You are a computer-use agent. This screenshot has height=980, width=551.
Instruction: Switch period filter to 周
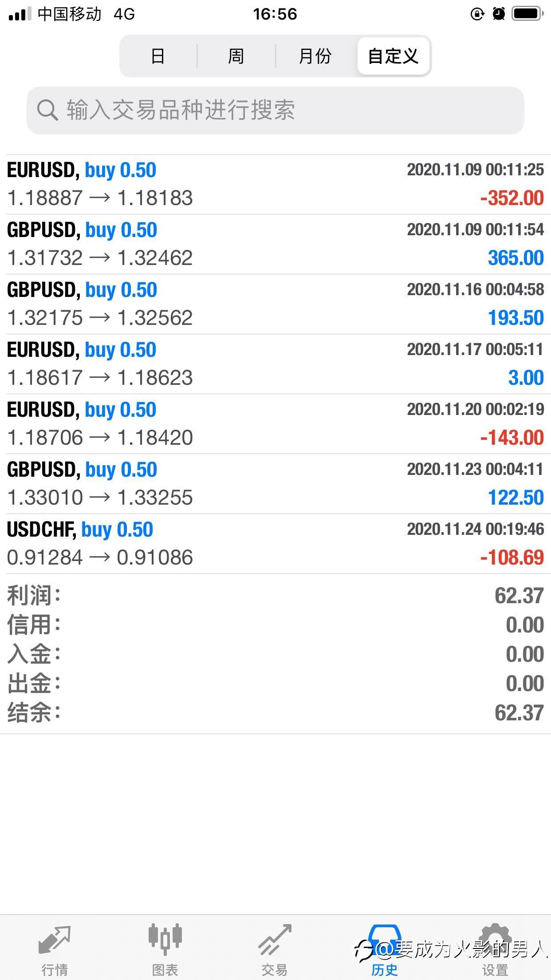point(236,56)
